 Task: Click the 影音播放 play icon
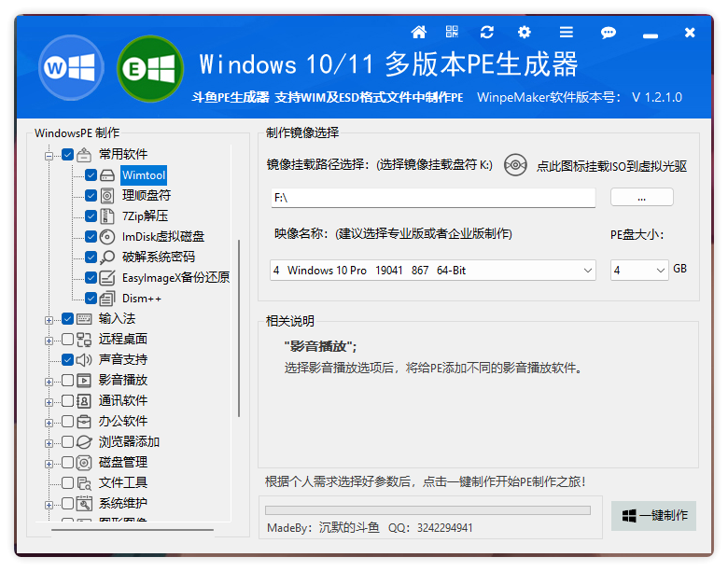[x=84, y=381]
